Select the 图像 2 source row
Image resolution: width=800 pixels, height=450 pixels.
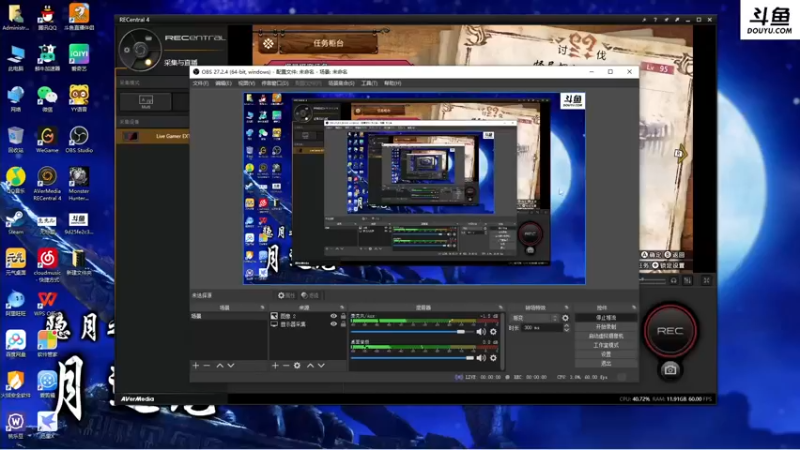[308, 316]
